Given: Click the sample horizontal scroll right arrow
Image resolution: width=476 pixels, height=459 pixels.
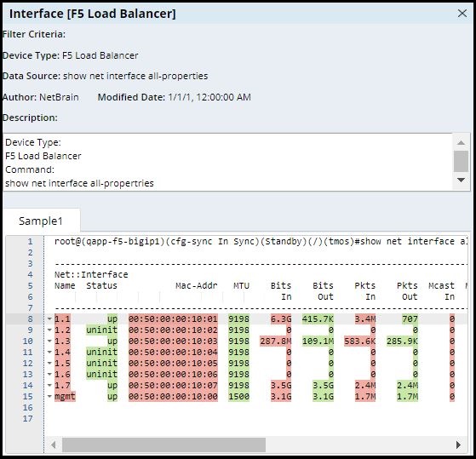Looking at the screenshot, I should 458,445.
